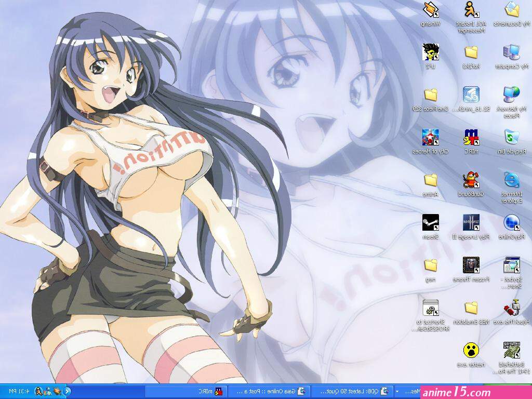Click the 4:31 PM taskbar clock
This screenshot has height=399, width=532.
[x=18, y=392]
